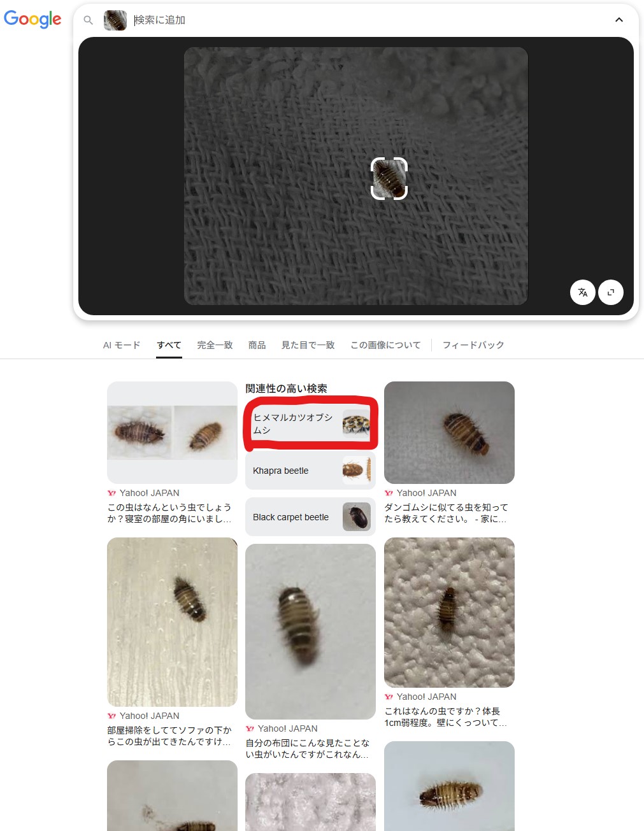644x831 pixels.
Task: Click the search text input field
Action: (x=369, y=20)
